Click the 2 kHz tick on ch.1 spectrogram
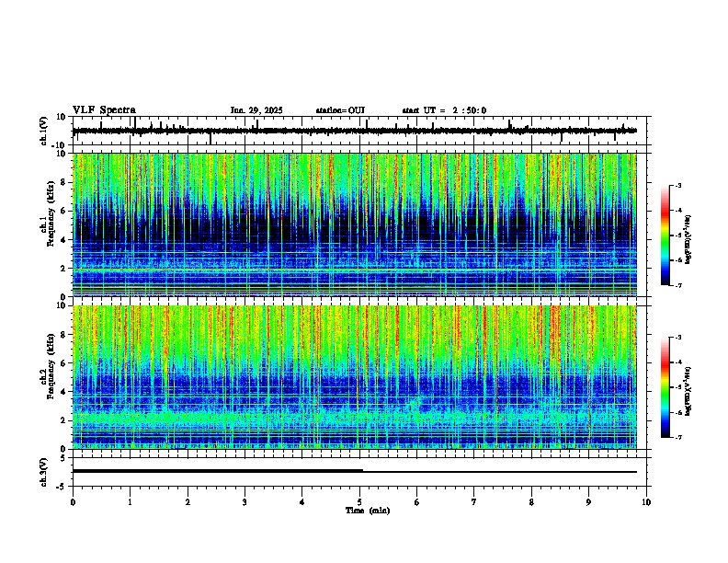 [64, 269]
